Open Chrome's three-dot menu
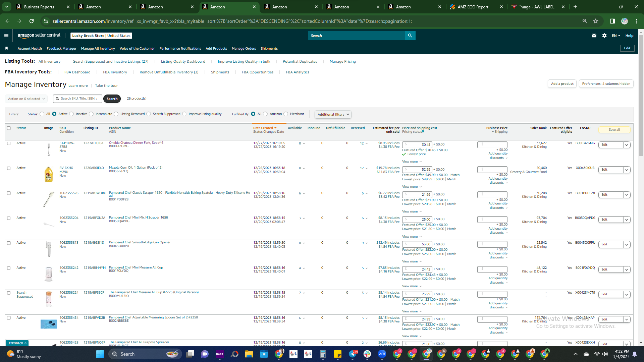 (636, 21)
